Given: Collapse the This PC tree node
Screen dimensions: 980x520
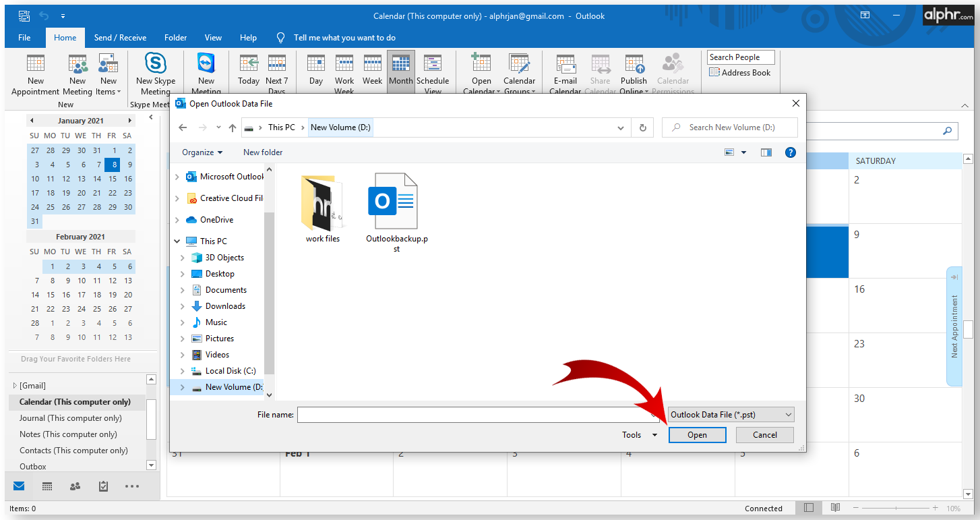Looking at the screenshot, I should pyautogui.click(x=177, y=241).
